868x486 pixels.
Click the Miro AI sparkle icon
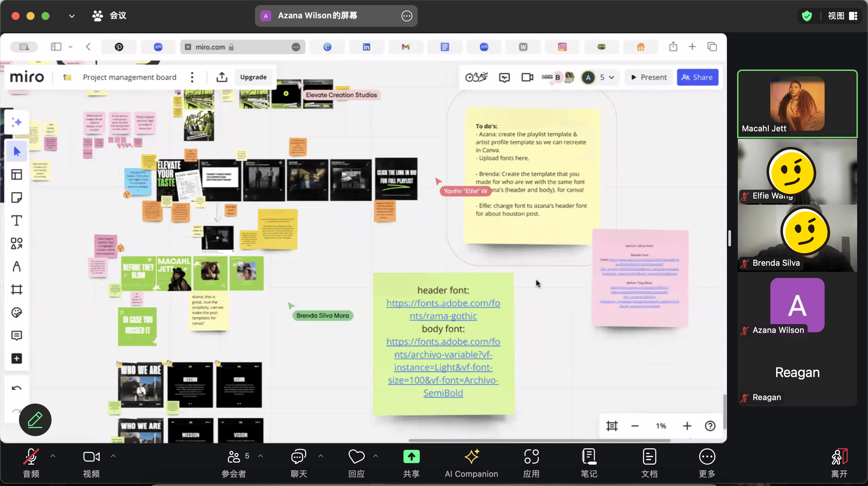tap(16, 122)
